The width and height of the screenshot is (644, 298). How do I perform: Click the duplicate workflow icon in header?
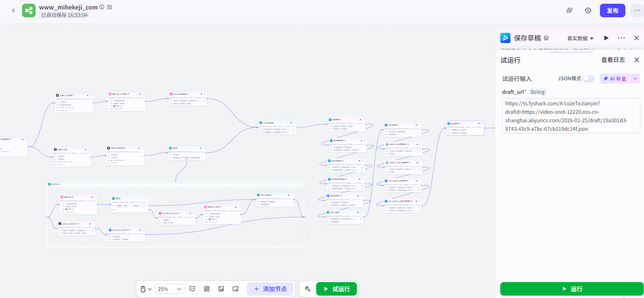569,10
